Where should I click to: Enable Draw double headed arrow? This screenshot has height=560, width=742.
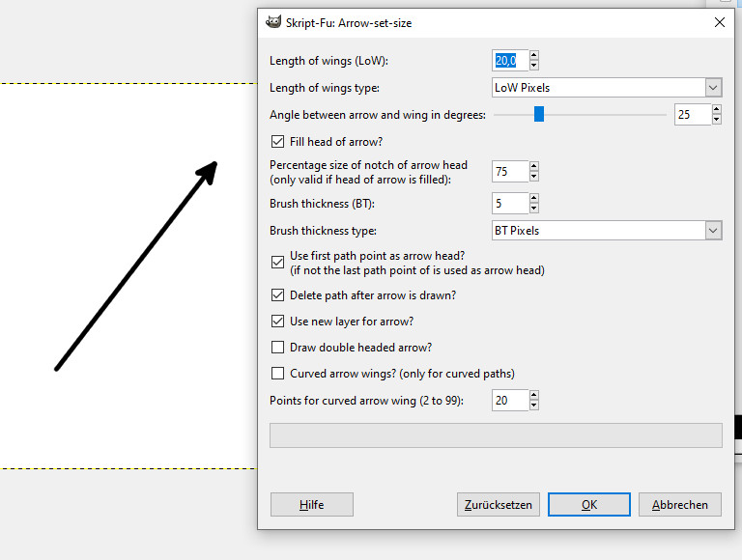tap(278, 348)
